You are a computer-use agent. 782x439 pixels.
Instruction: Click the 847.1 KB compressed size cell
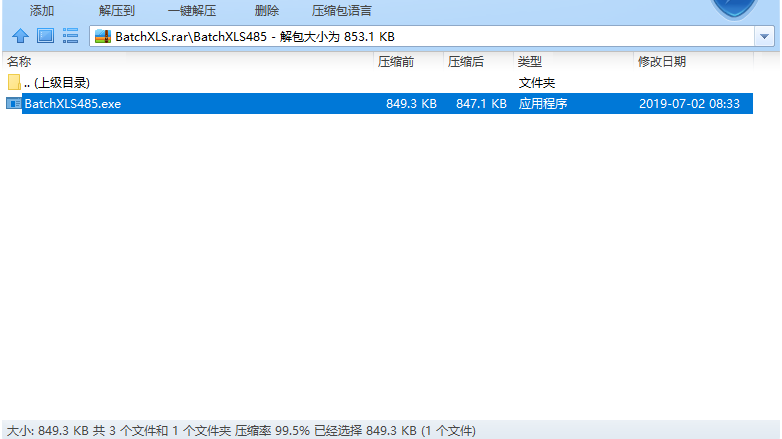[x=481, y=104]
